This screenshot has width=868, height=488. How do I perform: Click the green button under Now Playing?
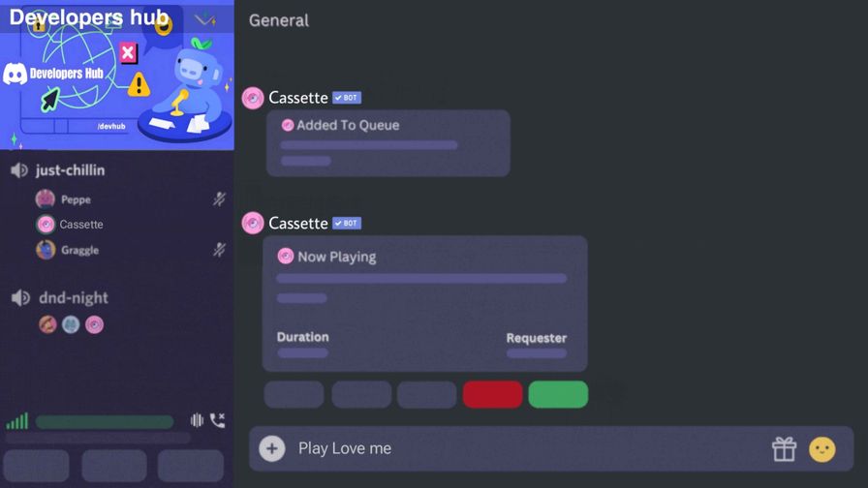coord(558,394)
